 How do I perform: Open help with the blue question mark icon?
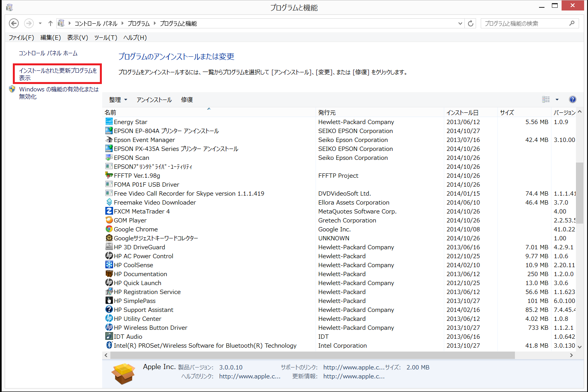[x=572, y=100]
